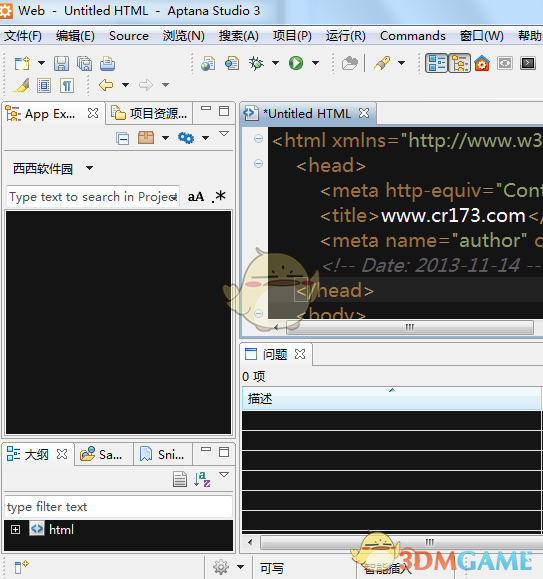Viewport: 543px width, 579px height.
Task: Open the Back history dropdown arrow
Action: [126, 85]
